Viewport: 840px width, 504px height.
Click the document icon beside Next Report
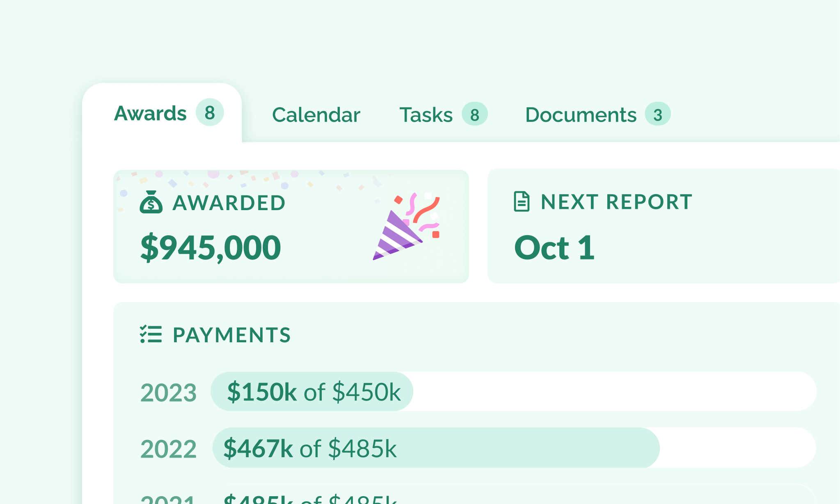click(x=522, y=202)
